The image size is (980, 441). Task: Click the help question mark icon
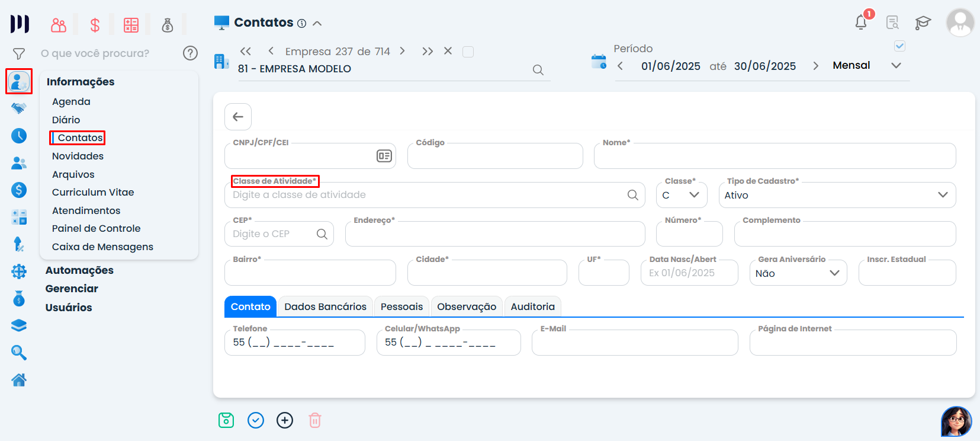[x=190, y=53]
